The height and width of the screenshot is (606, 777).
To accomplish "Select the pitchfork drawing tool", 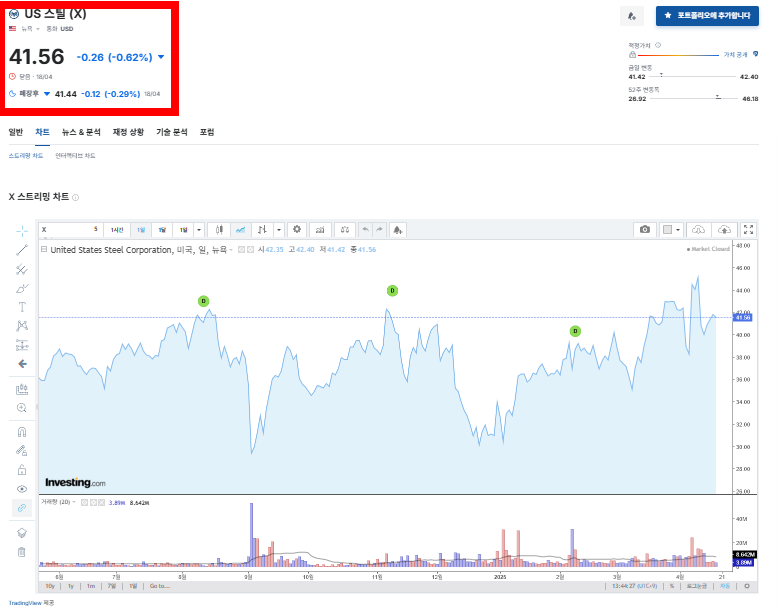I will coord(22,269).
